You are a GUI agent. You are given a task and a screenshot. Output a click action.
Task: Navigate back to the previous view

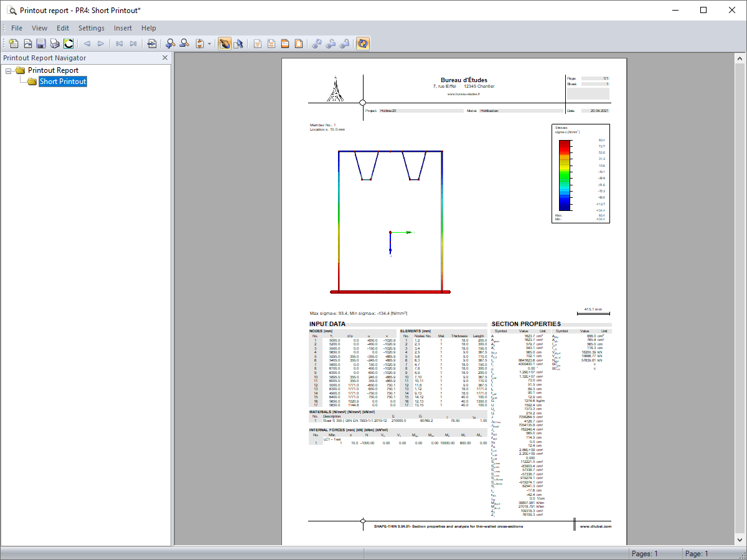pyautogui.click(x=87, y=44)
